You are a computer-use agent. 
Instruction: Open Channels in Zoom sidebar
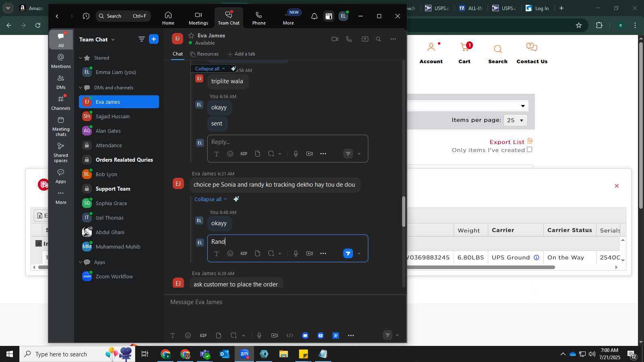pyautogui.click(x=61, y=103)
